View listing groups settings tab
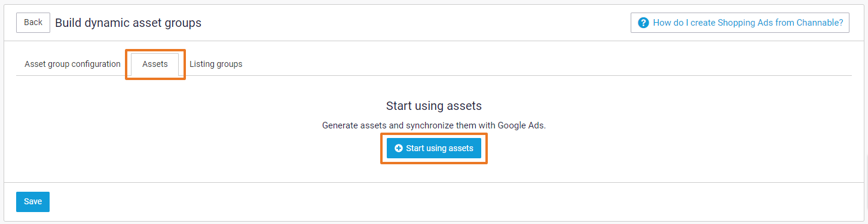Image resolution: width=868 pixels, height=224 pixels. 216,64
